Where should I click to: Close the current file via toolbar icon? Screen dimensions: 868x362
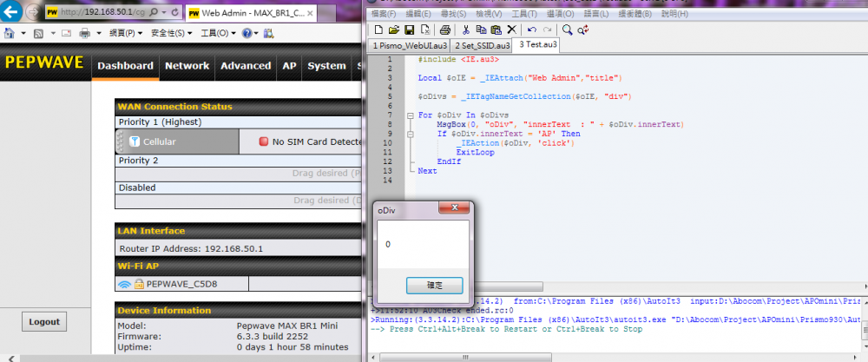(425, 30)
